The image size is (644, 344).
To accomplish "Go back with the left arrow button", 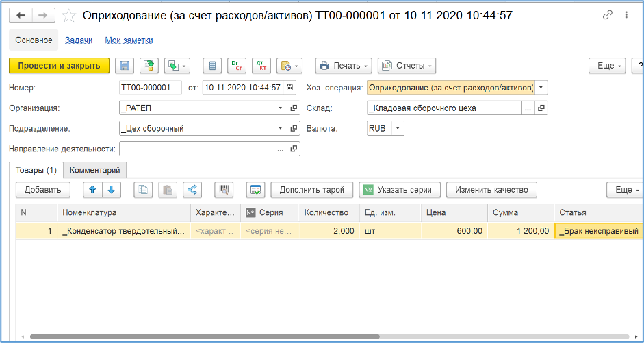I will point(22,16).
